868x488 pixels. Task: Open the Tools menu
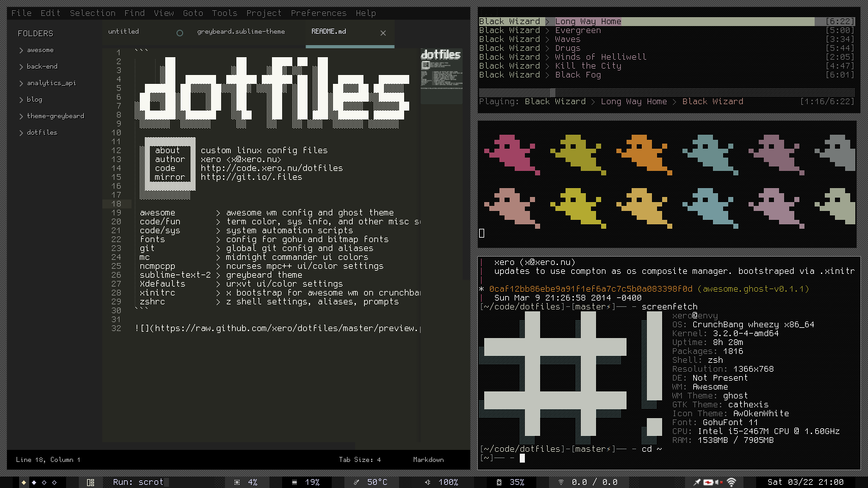[x=224, y=13]
